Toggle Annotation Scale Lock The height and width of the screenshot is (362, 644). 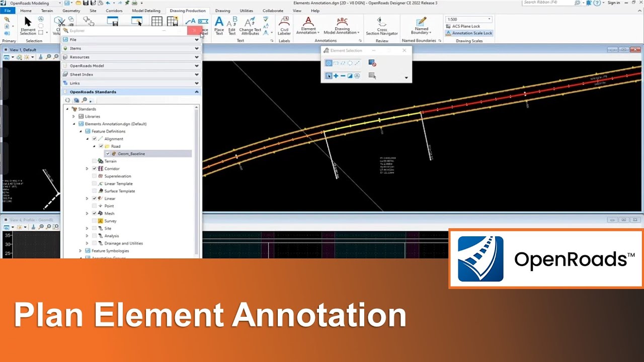point(469,33)
